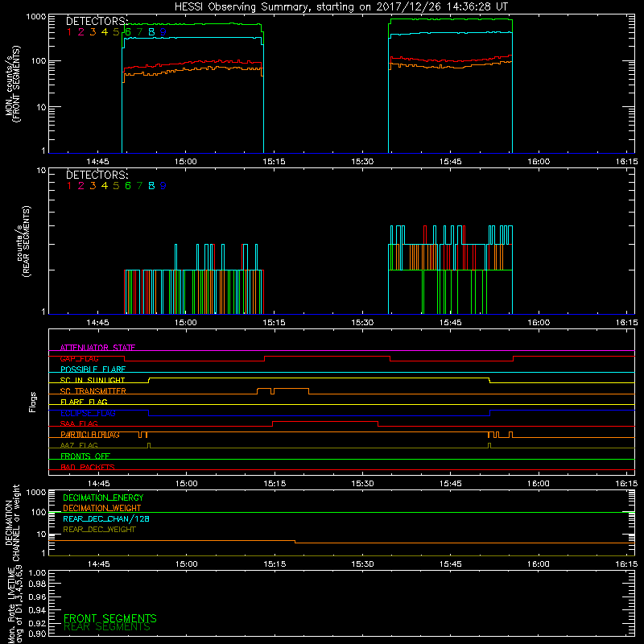Click the 15:00 time label under the front segments plot

186,162
